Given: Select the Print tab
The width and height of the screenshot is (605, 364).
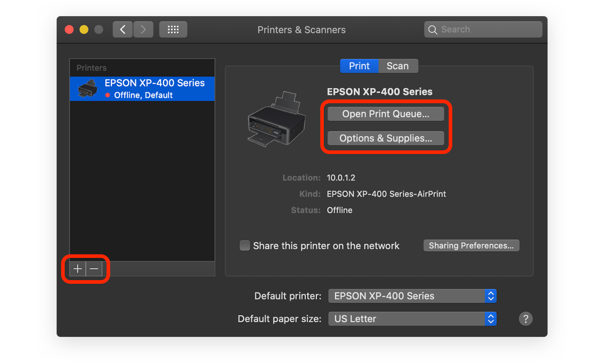Looking at the screenshot, I should pos(359,66).
